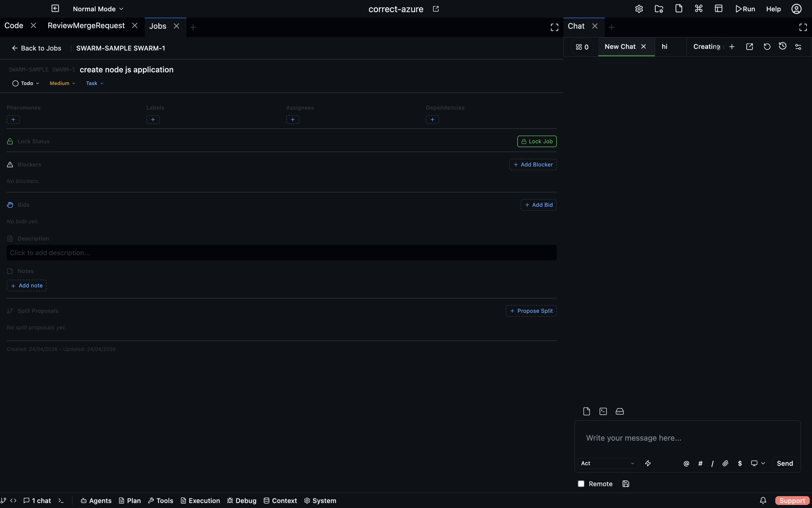Click the description input field

point(281,253)
